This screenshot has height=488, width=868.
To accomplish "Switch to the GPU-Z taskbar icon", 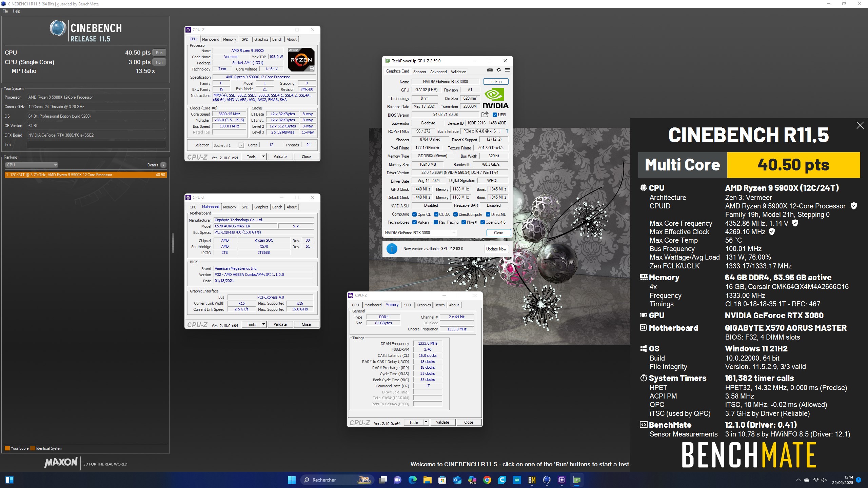I will [x=577, y=480].
